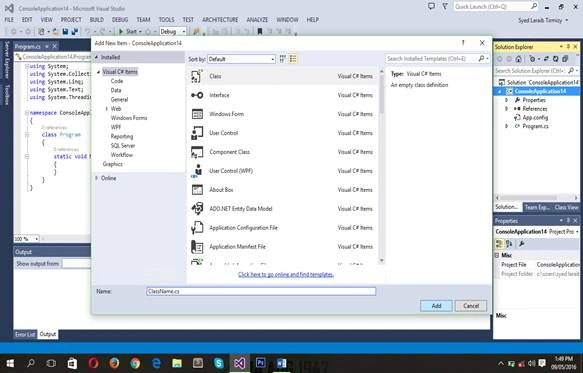The width and height of the screenshot is (583, 373).
Task: Click the Cancel button
Action: tap(471, 306)
